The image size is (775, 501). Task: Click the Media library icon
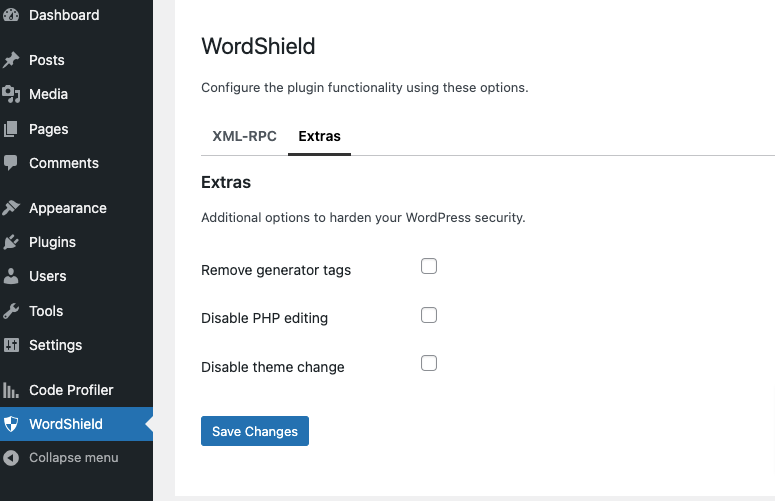coord(11,94)
